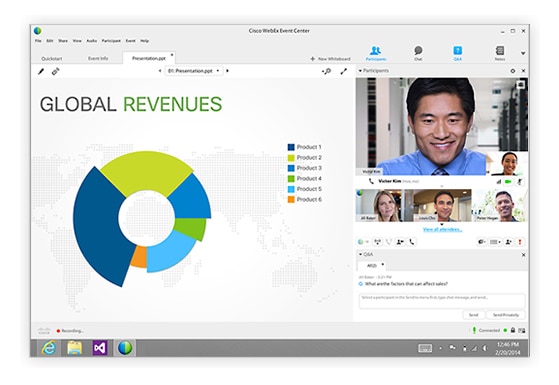559x385 pixels.
Task: Click the zoom magnifier icon above slide
Action: click(327, 72)
